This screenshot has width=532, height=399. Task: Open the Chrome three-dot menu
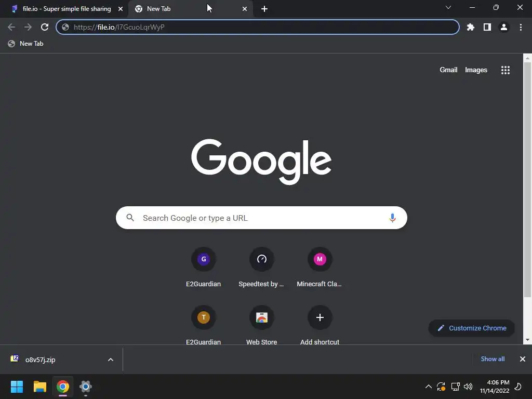[521, 27]
